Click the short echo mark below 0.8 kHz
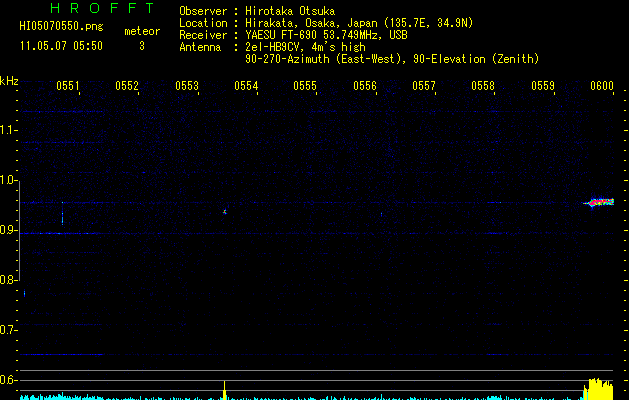629x400 pixels. pos(24,294)
